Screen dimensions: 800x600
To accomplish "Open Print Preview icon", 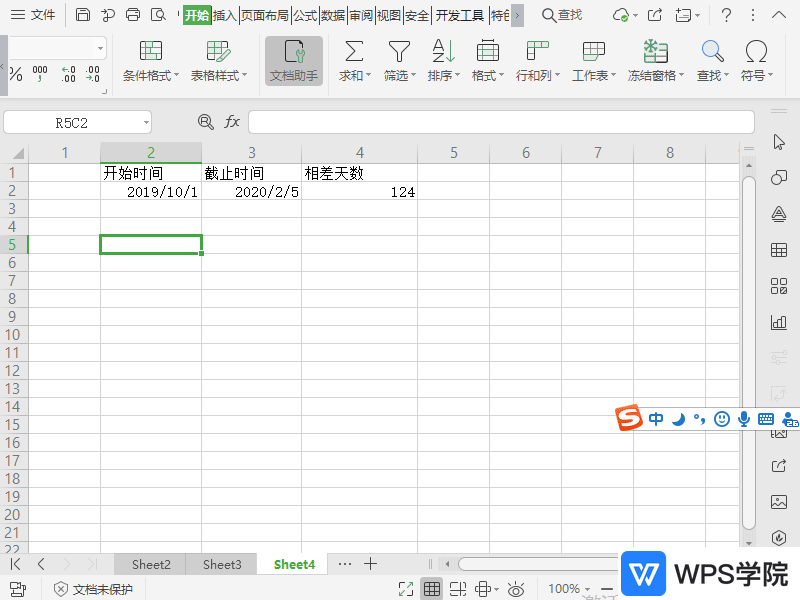I will (x=158, y=15).
